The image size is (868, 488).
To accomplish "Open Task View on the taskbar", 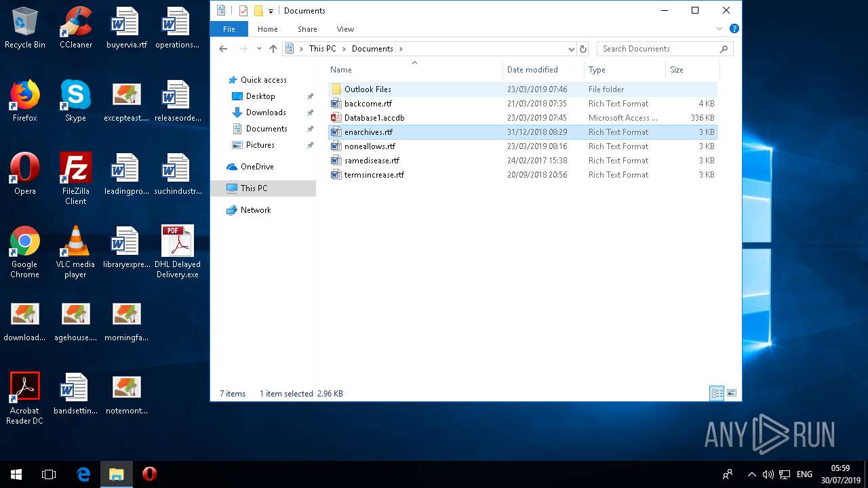I will (49, 474).
